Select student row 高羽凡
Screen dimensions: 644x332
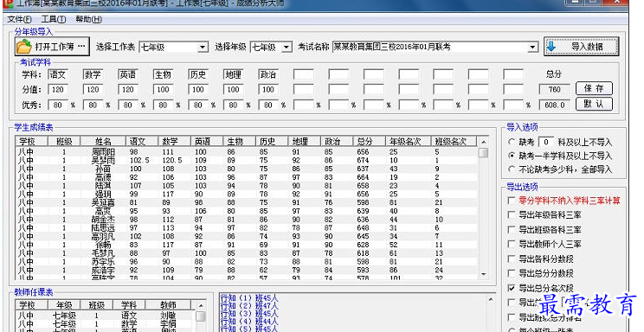click(x=247, y=236)
